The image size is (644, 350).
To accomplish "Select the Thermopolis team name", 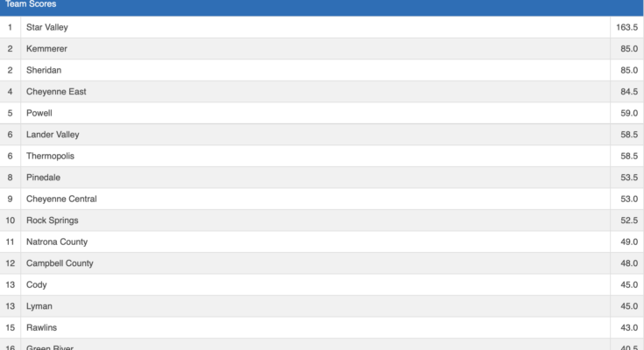I will coord(51,156).
